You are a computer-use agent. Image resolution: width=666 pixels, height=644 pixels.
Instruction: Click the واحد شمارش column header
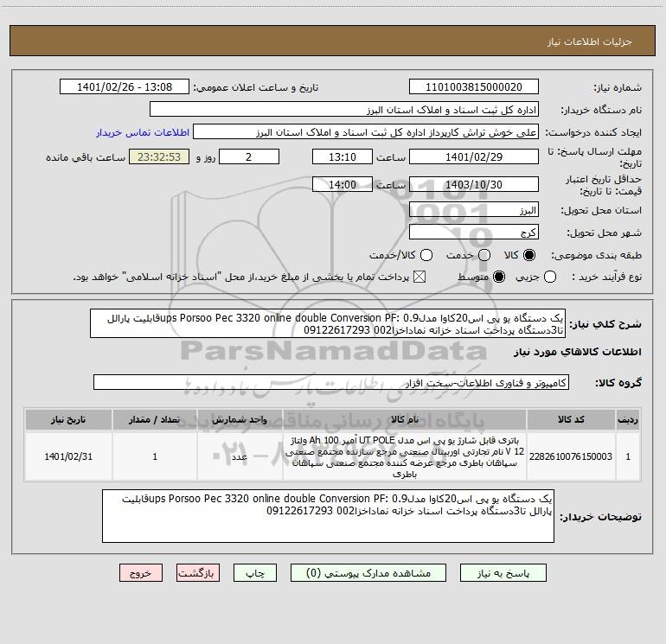point(240,419)
